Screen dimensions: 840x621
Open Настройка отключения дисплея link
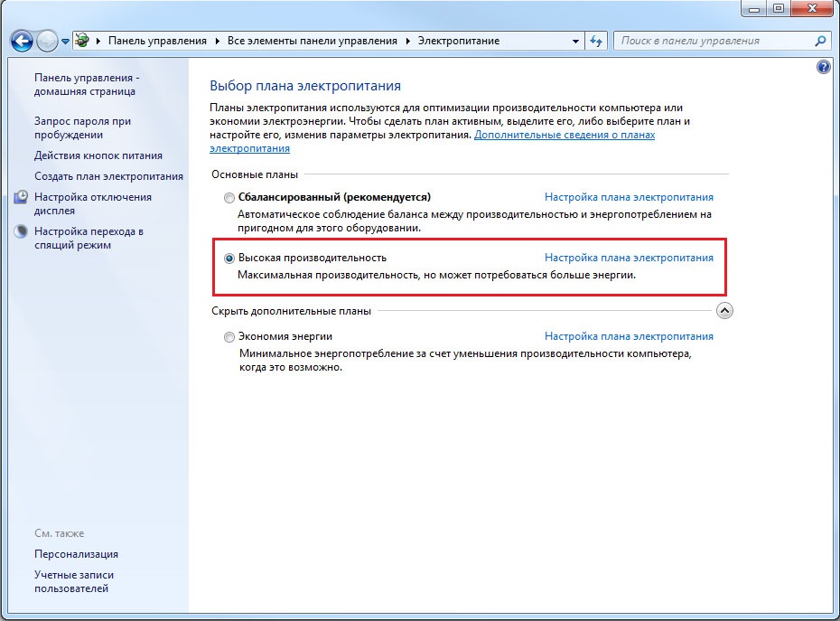(93, 203)
